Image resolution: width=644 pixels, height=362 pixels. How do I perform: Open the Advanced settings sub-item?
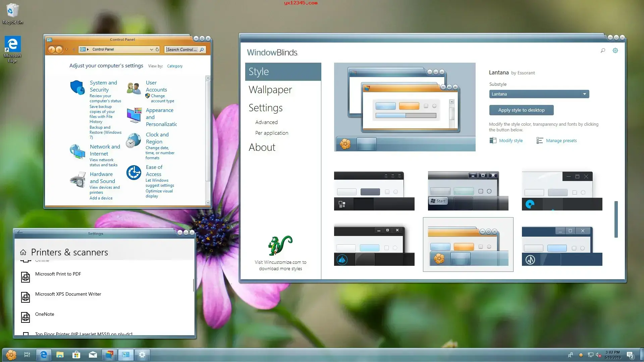pyautogui.click(x=266, y=122)
